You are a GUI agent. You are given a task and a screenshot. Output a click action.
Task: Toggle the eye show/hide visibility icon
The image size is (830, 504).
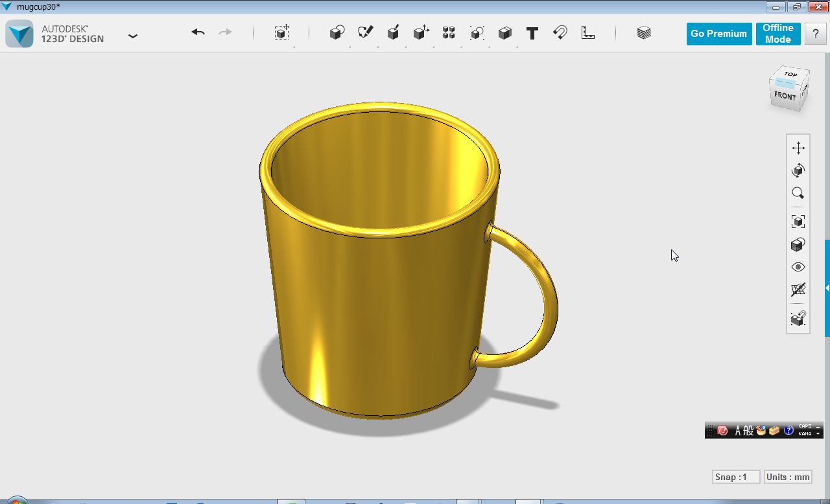[798, 267]
